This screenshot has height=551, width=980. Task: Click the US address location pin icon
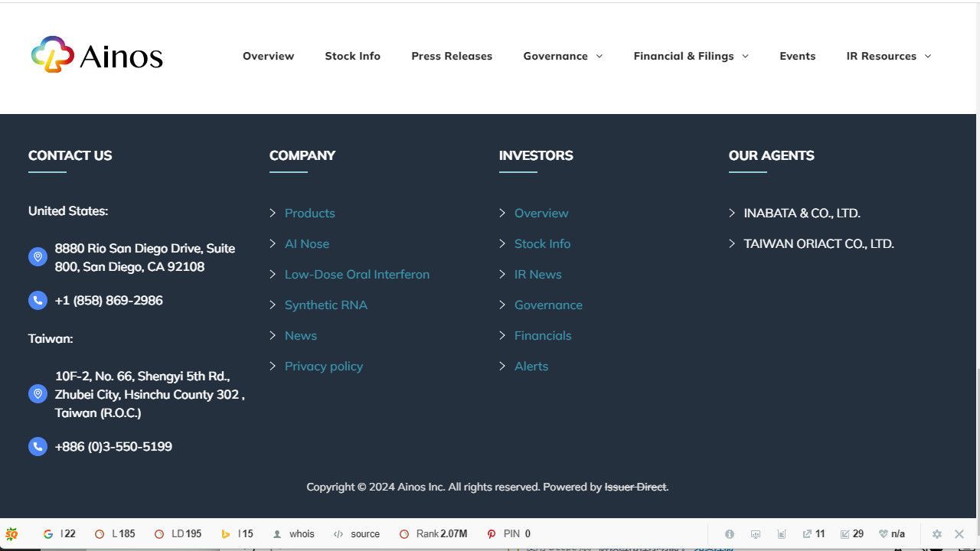coord(38,257)
